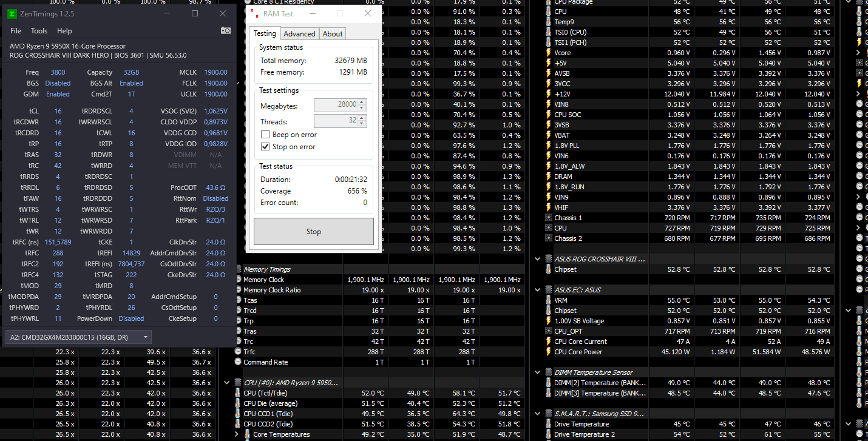Click the RAM Test Coverage value 656 %
Image resolution: width=868 pixels, height=441 pixels.
tap(357, 191)
